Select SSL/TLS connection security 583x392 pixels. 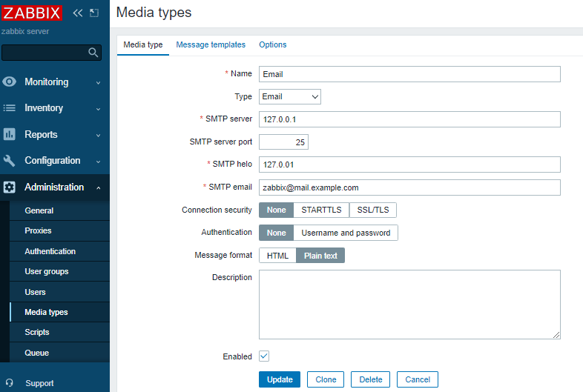tap(373, 210)
